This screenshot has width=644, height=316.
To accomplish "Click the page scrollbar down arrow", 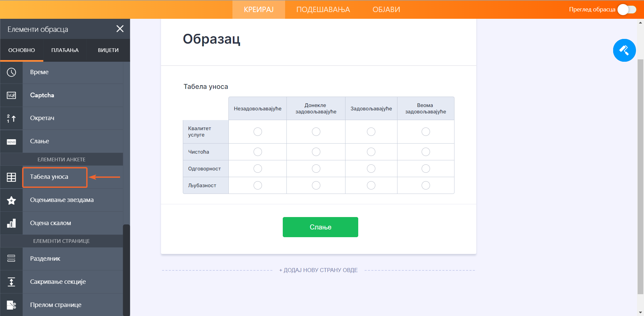I will click(640, 313).
